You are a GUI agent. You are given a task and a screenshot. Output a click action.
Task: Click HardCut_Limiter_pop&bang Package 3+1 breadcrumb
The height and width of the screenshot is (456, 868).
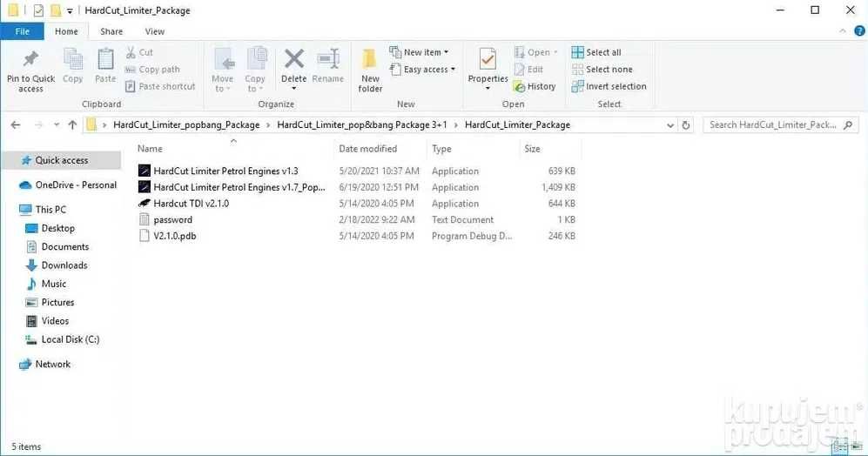pyautogui.click(x=362, y=125)
